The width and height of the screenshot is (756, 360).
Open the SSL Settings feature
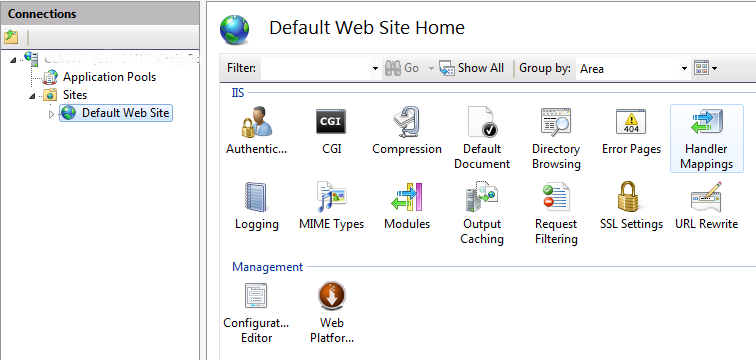point(631,206)
